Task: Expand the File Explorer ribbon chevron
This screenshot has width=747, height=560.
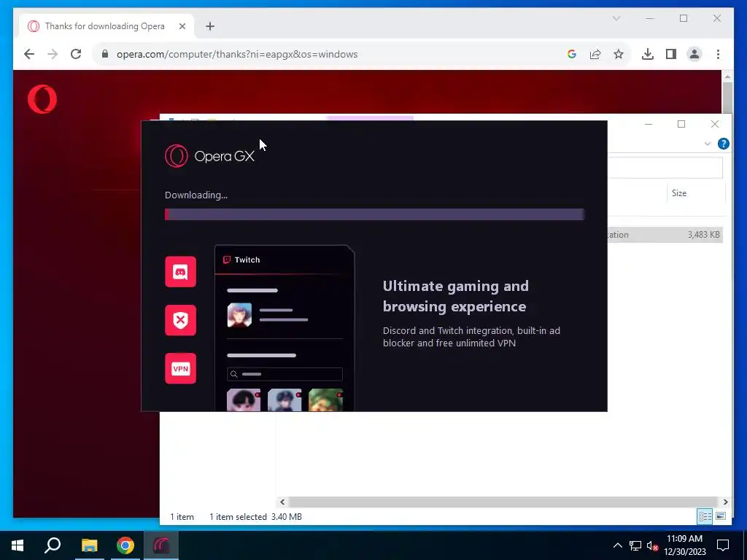Action: coord(708,144)
